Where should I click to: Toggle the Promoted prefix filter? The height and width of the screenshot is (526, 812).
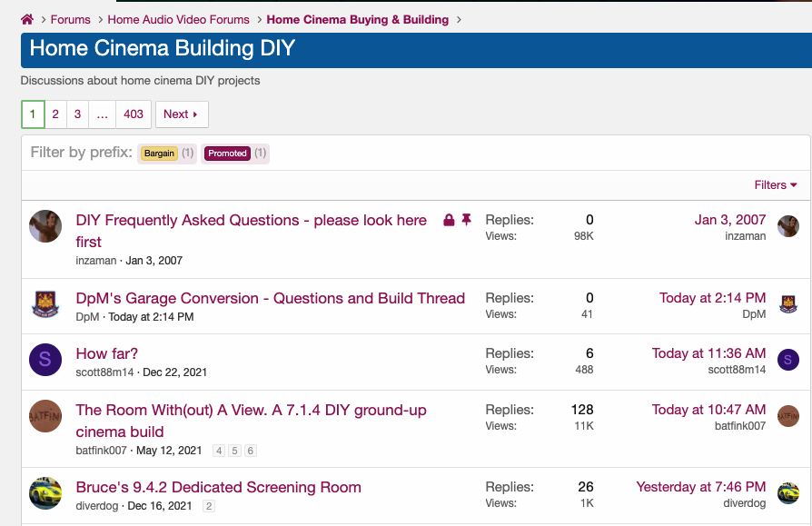coord(227,154)
